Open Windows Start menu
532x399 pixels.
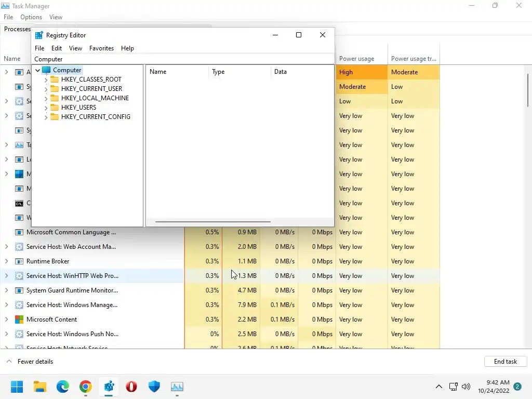coord(17,387)
